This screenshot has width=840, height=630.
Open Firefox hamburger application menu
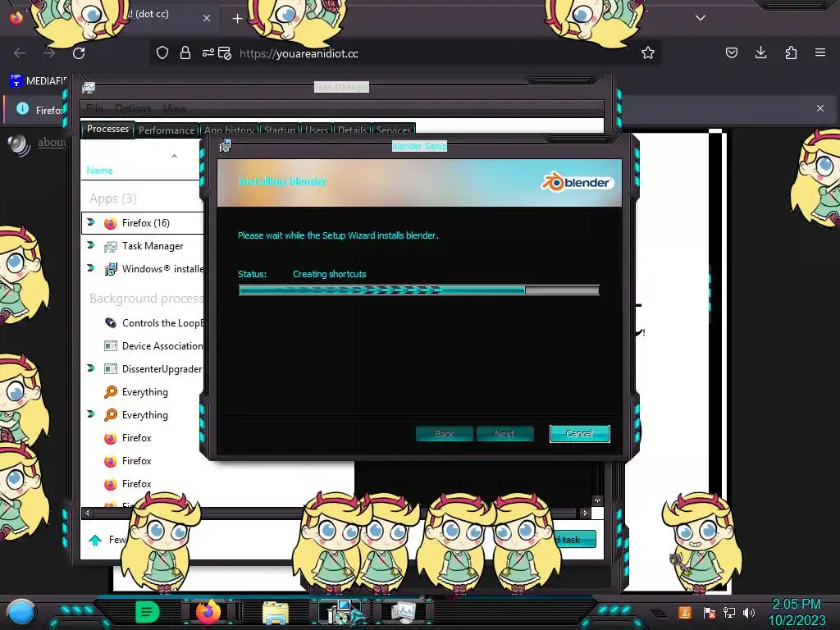(820, 52)
